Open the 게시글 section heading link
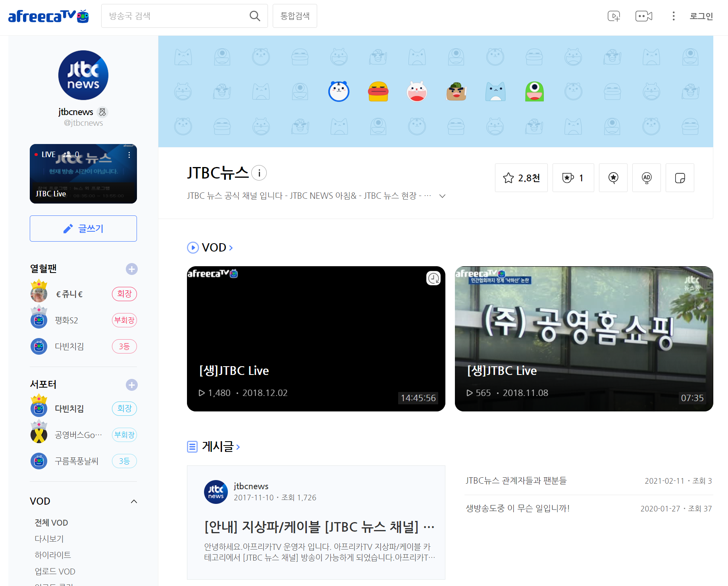728x586 pixels. tap(221, 447)
